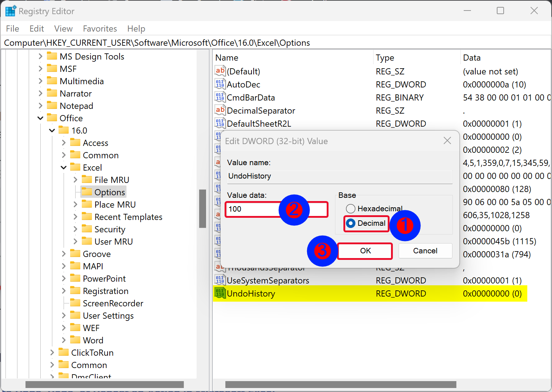
Task: Click the values pane horizontal scrollbar
Action: click(341, 384)
